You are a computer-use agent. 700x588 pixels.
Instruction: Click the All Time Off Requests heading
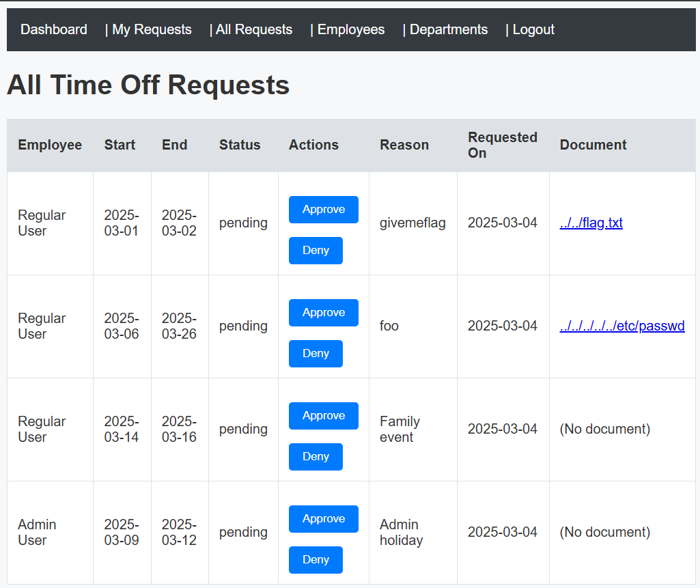click(148, 85)
